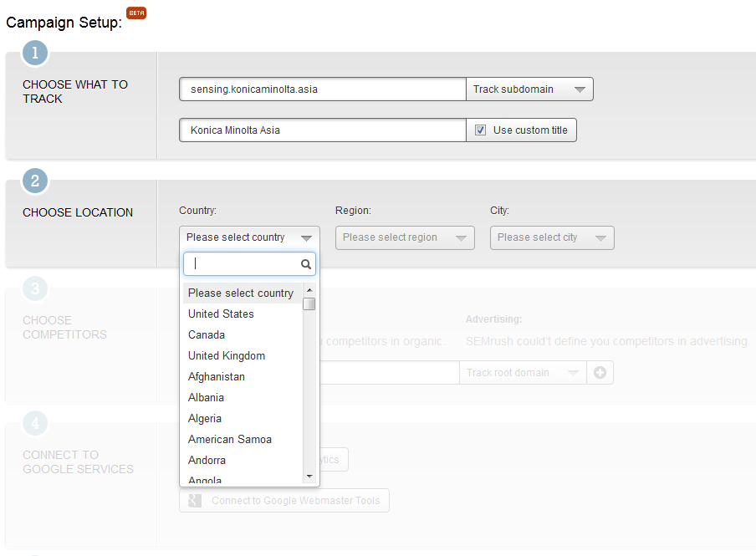
Task: Click the search magnifier icon in country dropdown
Action: [306, 263]
